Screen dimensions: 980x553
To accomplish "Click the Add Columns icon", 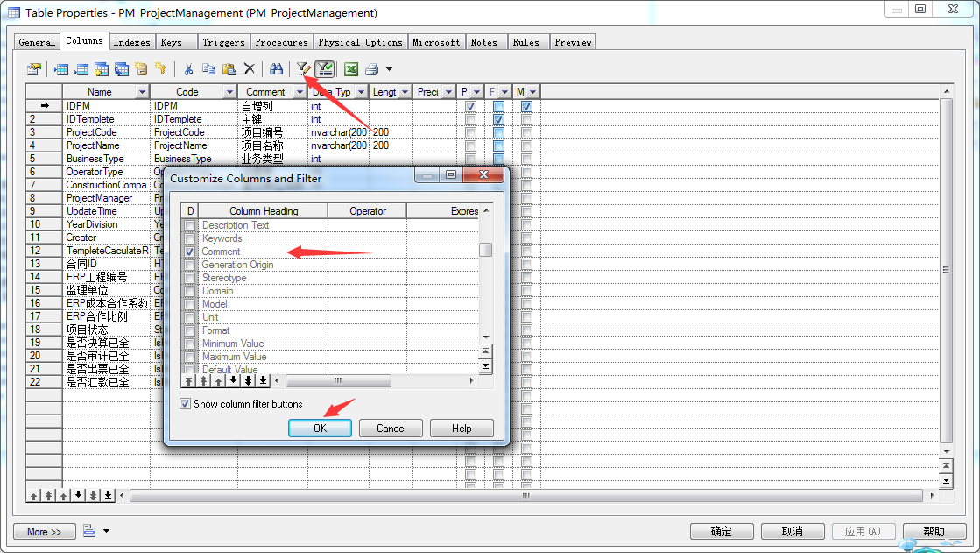I will [102, 69].
